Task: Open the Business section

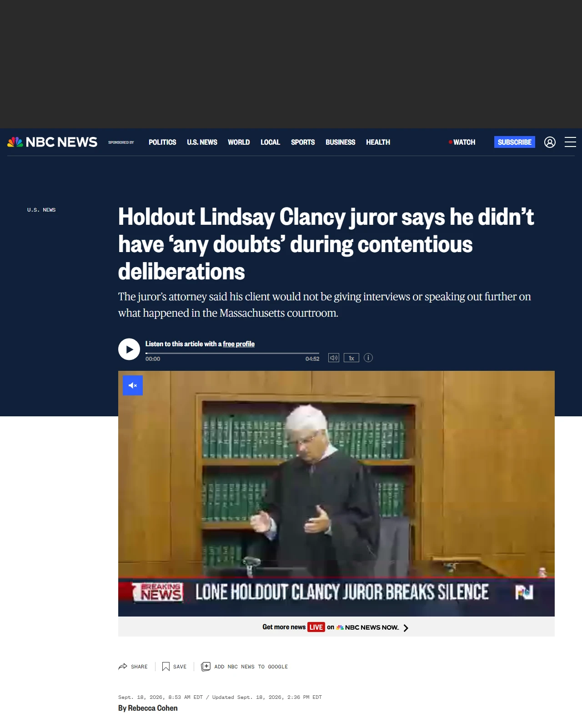Action: (340, 142)
